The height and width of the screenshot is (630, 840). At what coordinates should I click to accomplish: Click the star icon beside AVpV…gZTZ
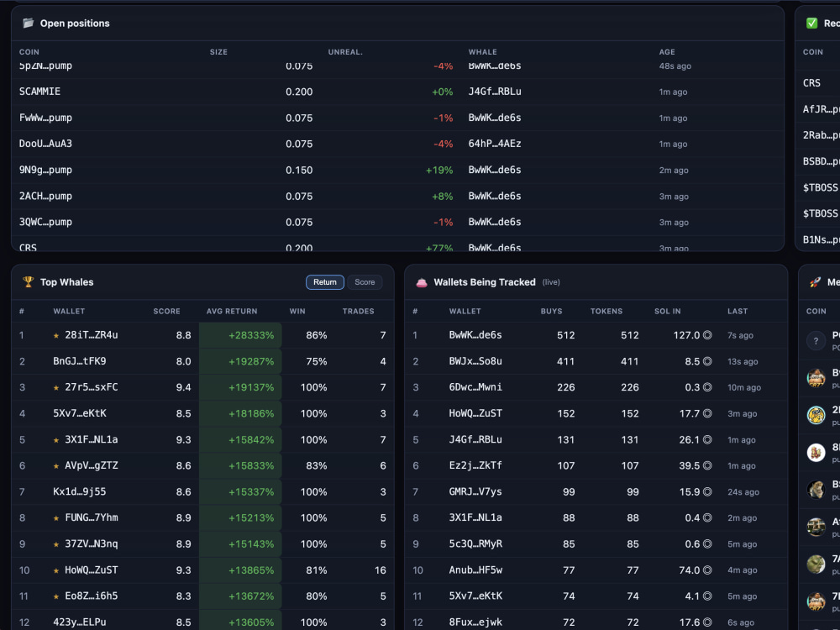(x=56, y=466)
